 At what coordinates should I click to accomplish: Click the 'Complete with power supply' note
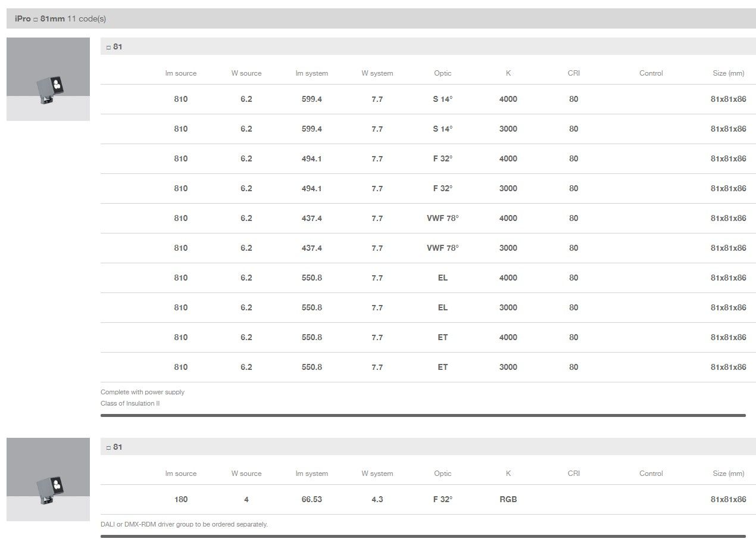[142, 392]
